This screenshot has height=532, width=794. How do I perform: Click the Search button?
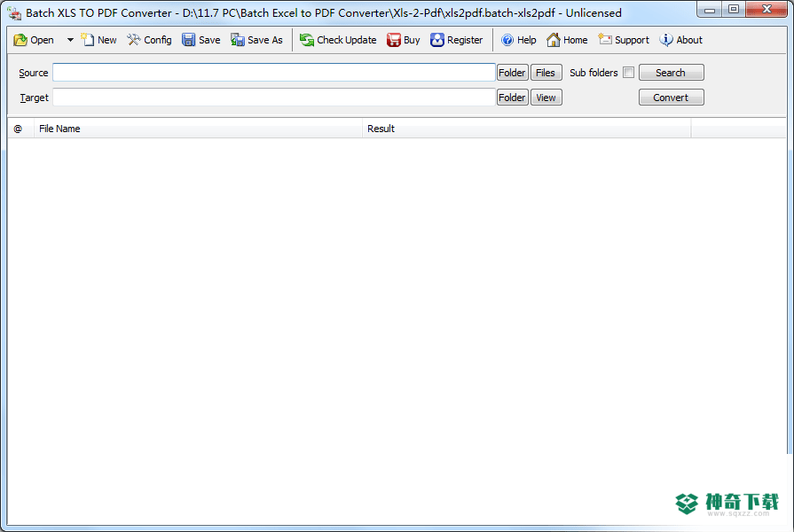click(671, 73)
